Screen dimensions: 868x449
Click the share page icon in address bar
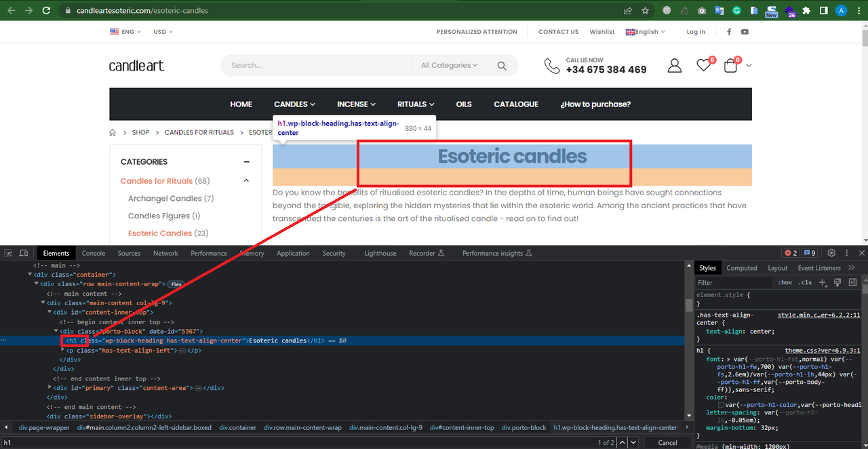(x=628, y=11)
